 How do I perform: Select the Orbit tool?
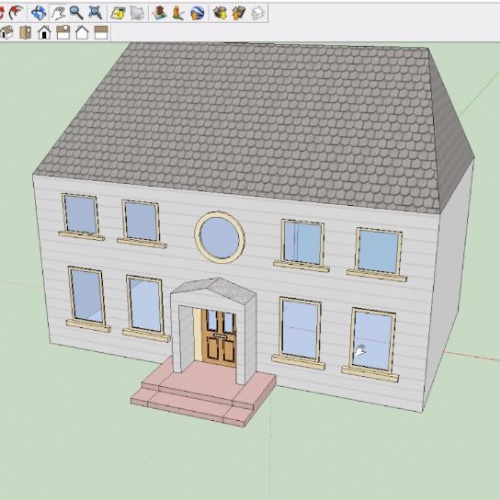coord(38,13)
